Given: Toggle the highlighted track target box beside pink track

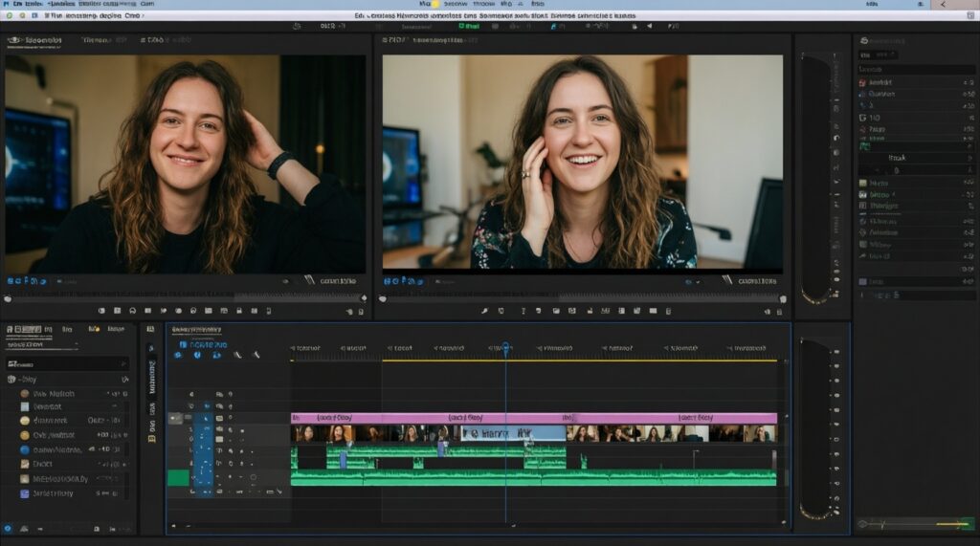Looking at the screenshot, I should click(176, 418).
